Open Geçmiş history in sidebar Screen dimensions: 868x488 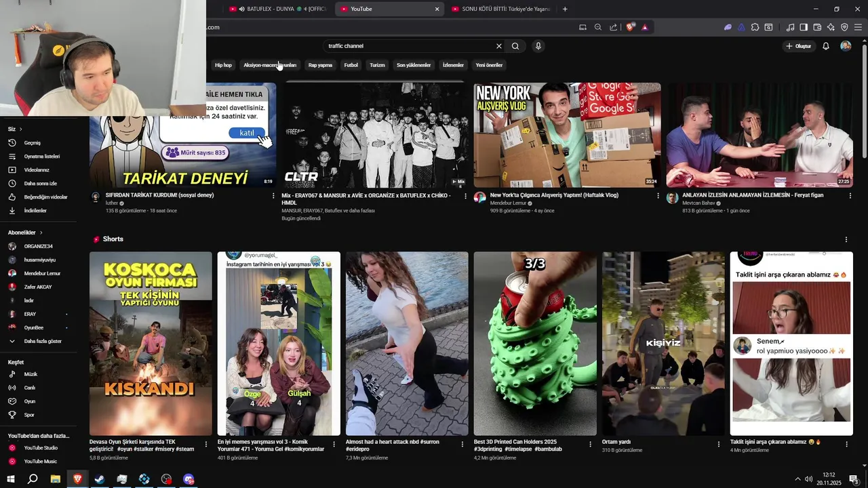33,143
